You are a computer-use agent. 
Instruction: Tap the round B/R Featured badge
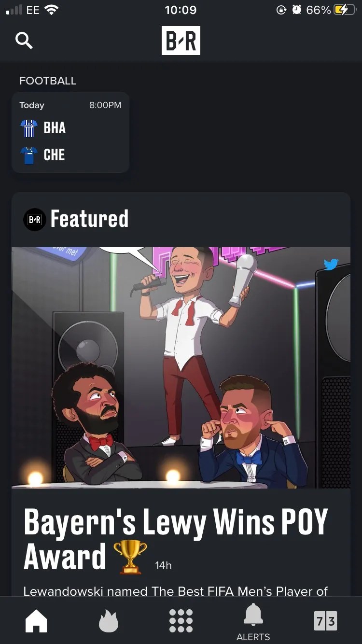tap(35, 220)
